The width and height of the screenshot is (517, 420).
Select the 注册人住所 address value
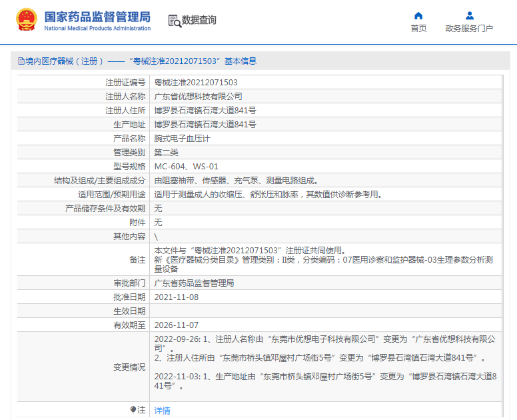205,110
